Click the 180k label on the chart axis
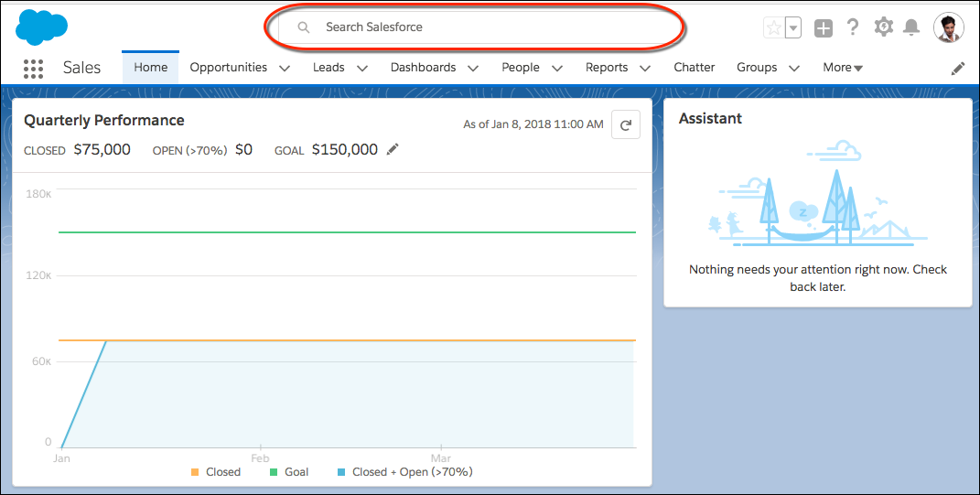Viewport: 980px width, 495px height. click(x=38, y=194)
